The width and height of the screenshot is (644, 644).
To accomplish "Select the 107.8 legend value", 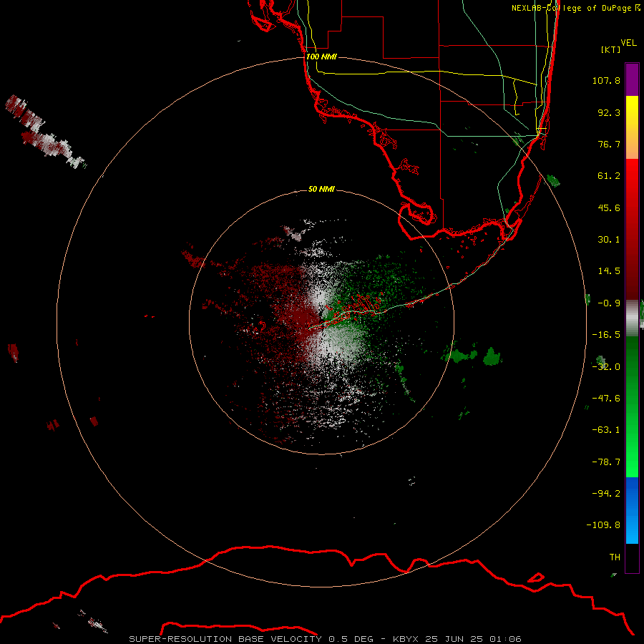I will [x=606, y=80].
